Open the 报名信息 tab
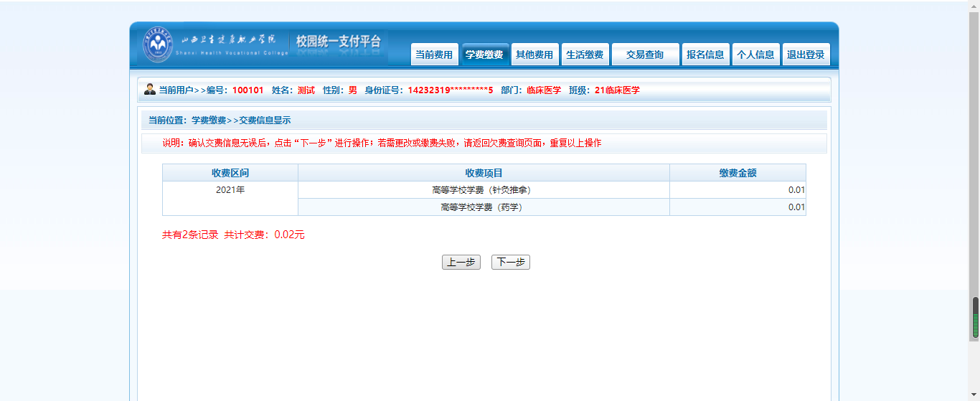This screenshot has width=980, height=401. tap(705, 55)
